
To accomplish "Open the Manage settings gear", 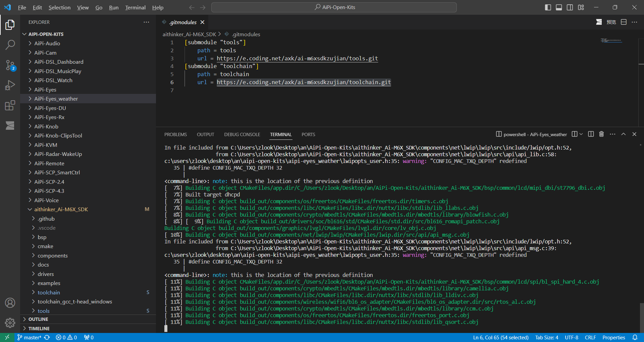I will 10,323.
